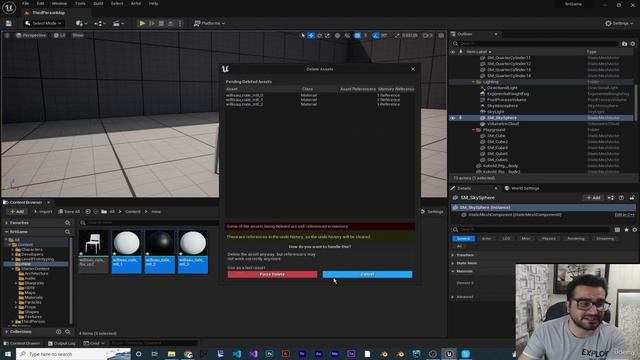Cancel the Delete Assets dialog
Viewport: 640px width, 360px height.
point(367,274)
